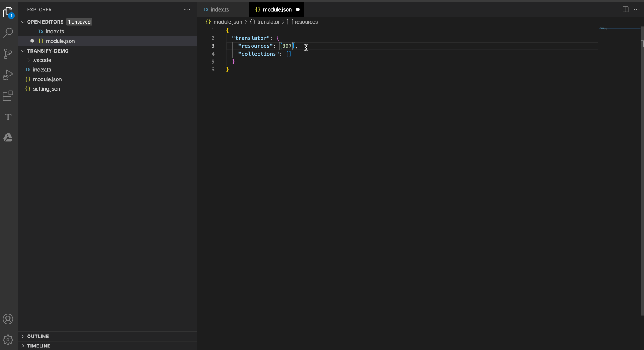Open the Manage gear icon
The width and height of the screenshot is (644, 350).
[8, 340]
